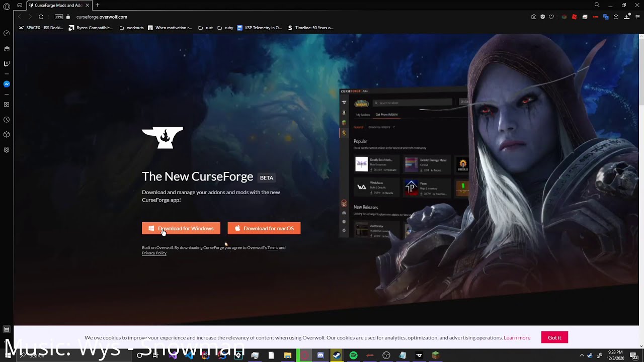Add page to bookmarks with heart icon

click(x=551, y=17)
